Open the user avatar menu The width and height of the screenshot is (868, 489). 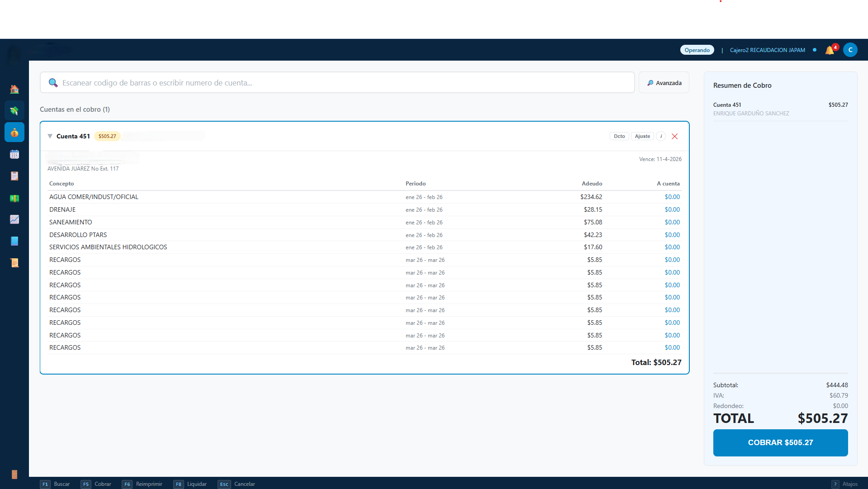(850, 50)
